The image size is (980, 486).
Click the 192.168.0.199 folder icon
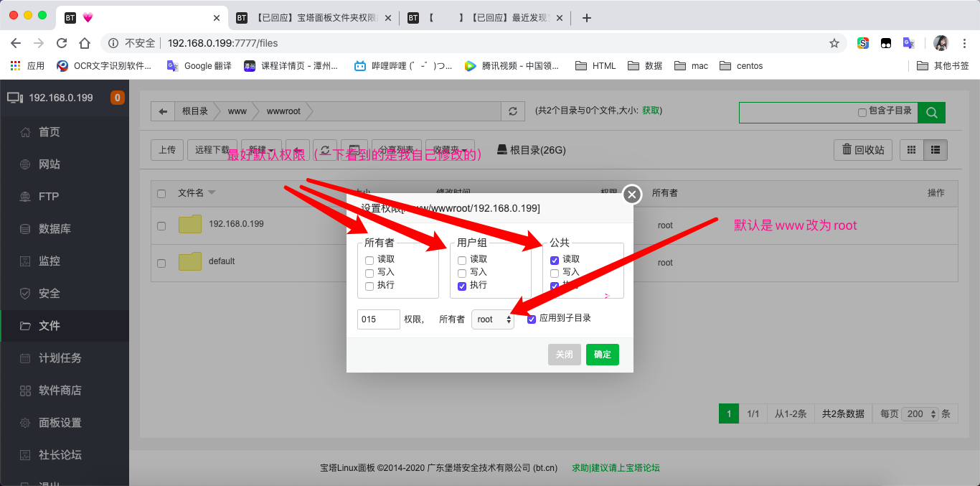190,224
